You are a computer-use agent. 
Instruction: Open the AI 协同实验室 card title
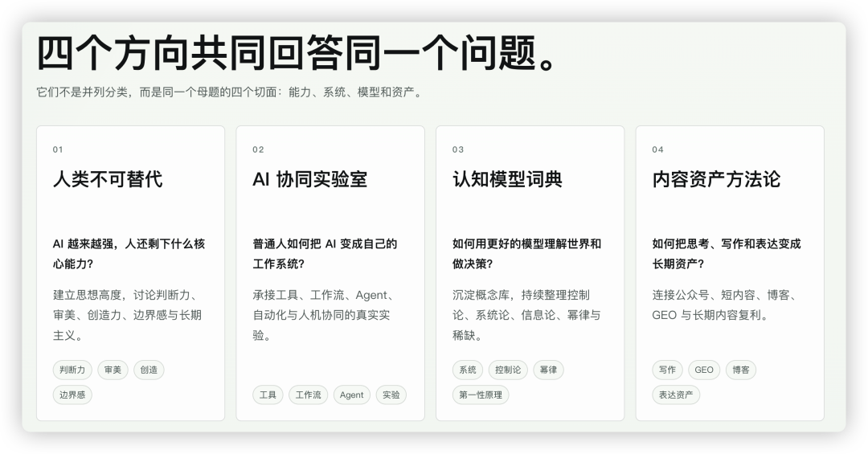(x=309, y=179)
